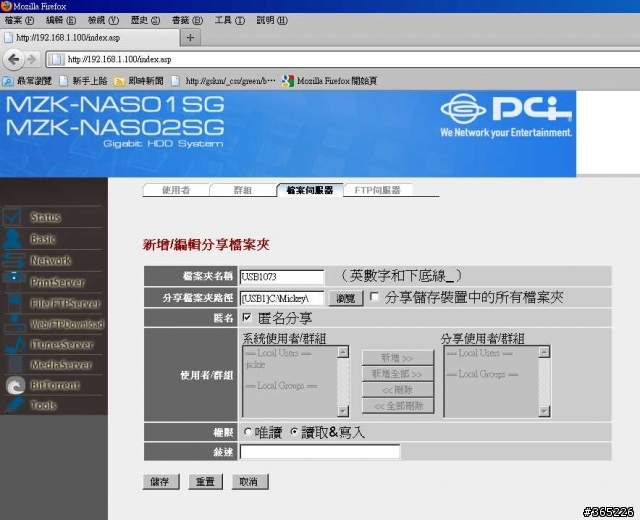Image resolution: width=640 pixels, height=520 pixels.
Task: Open the BitTorrent sidebar link
Action: pyautogui.click(x=55, y=385)
